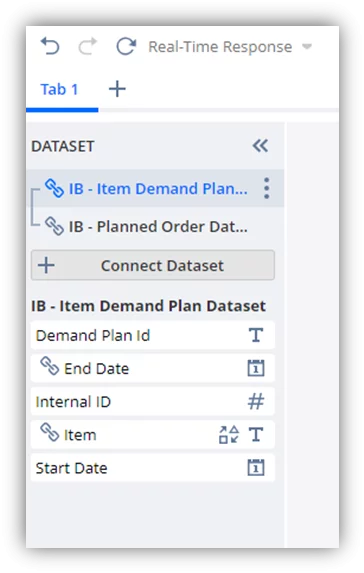Screen dimensions: 364x573
Task: Click the link icon beside Item field
Action: [x=50, y=432]
